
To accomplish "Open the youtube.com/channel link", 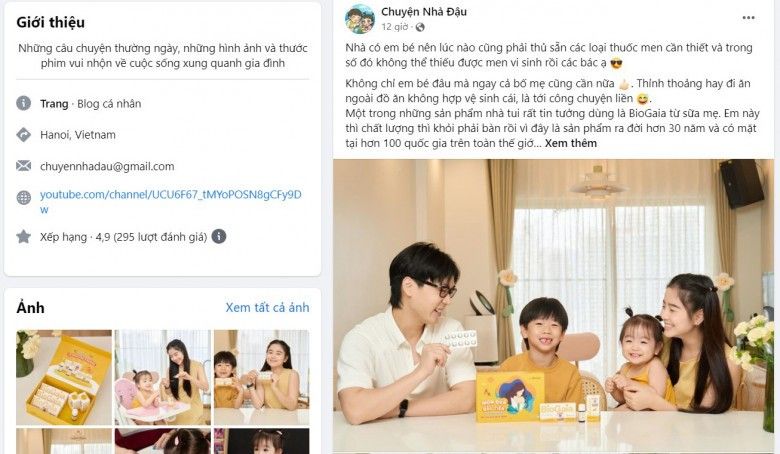I will (x=171, y=201).
